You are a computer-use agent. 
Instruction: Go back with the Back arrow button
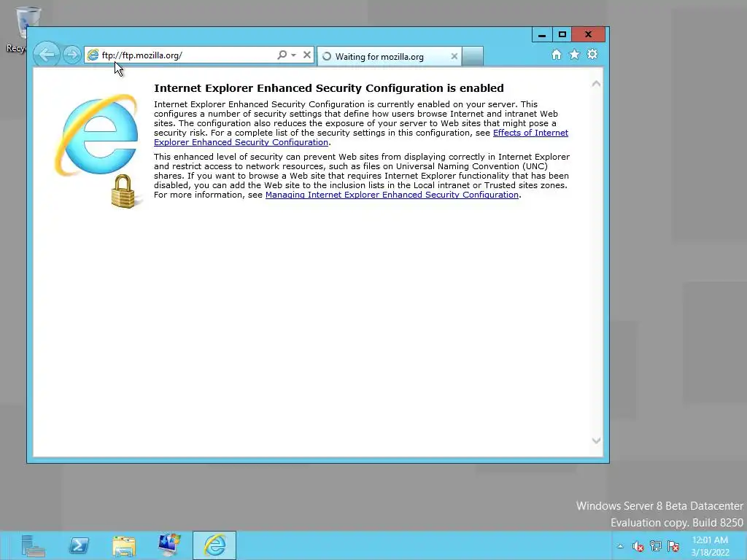(47, 54)
